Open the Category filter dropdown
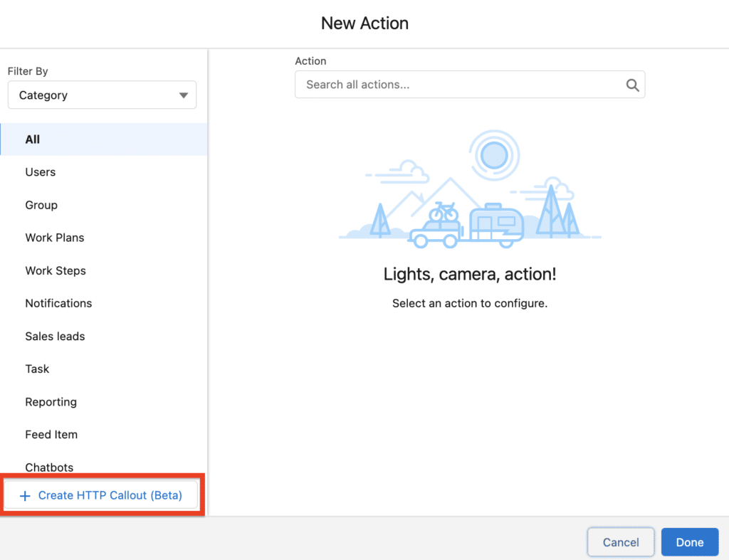Viewport: 729px width, 560px height. point(103,95)
